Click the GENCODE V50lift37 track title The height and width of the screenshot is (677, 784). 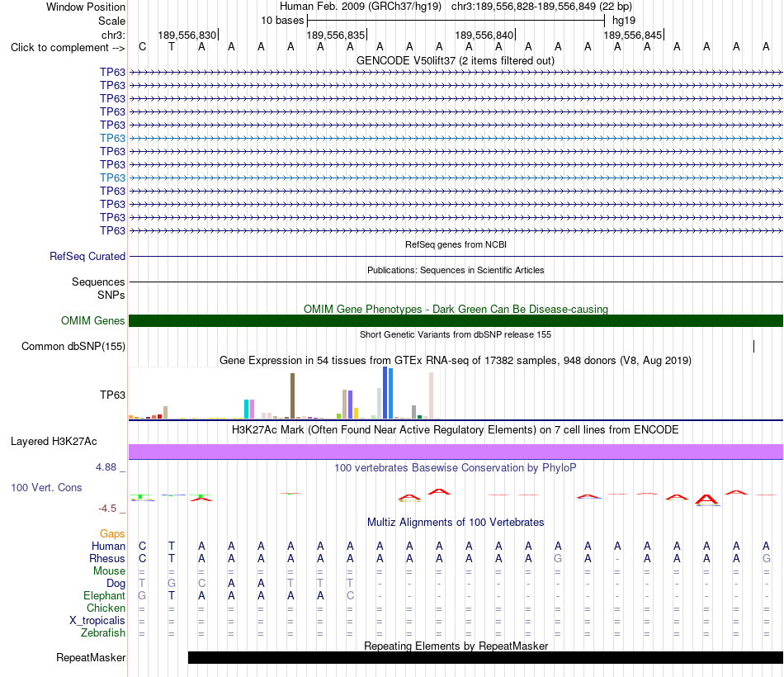pyautogui.click(x=456, y=60)
